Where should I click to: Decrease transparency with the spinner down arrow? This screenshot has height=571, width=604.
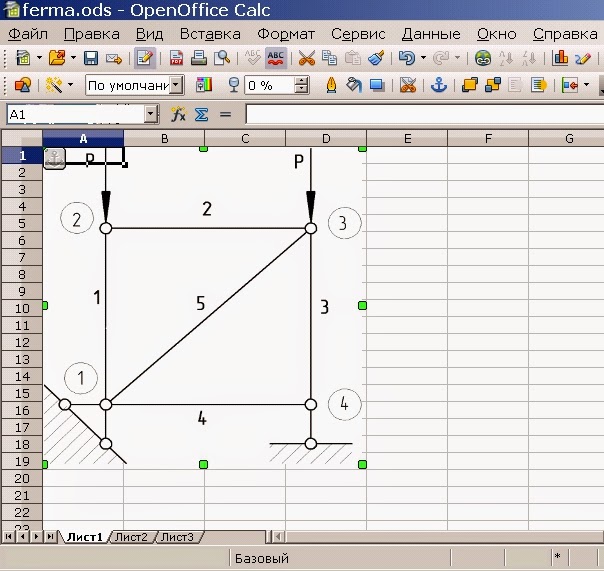pos(302,90)
